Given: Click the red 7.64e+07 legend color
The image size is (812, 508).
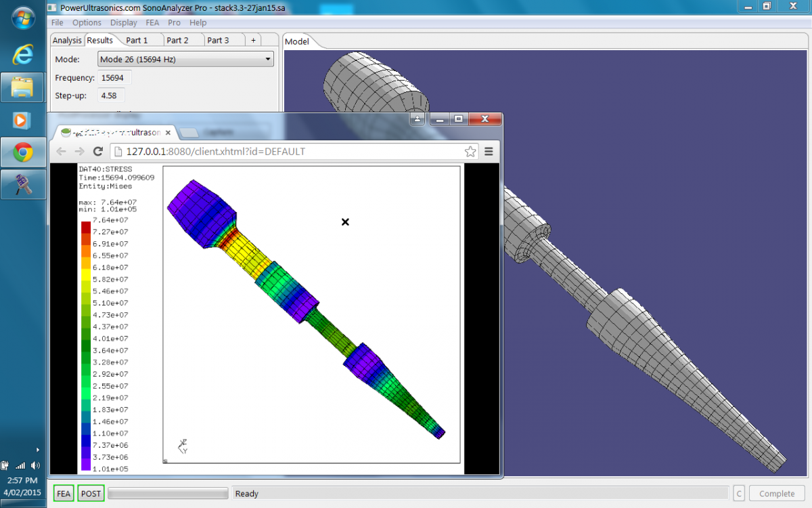Looking at the screenshot, I should pos(86,226).
